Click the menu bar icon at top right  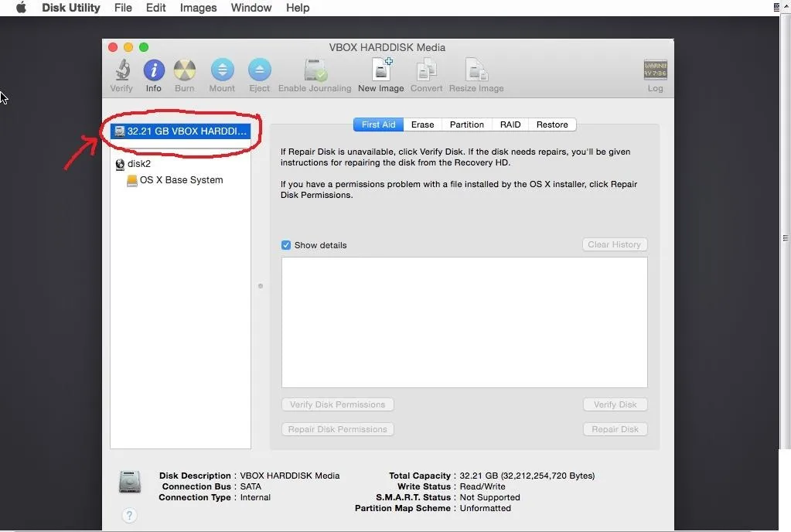pyautogui.click(x=776, y=7)
